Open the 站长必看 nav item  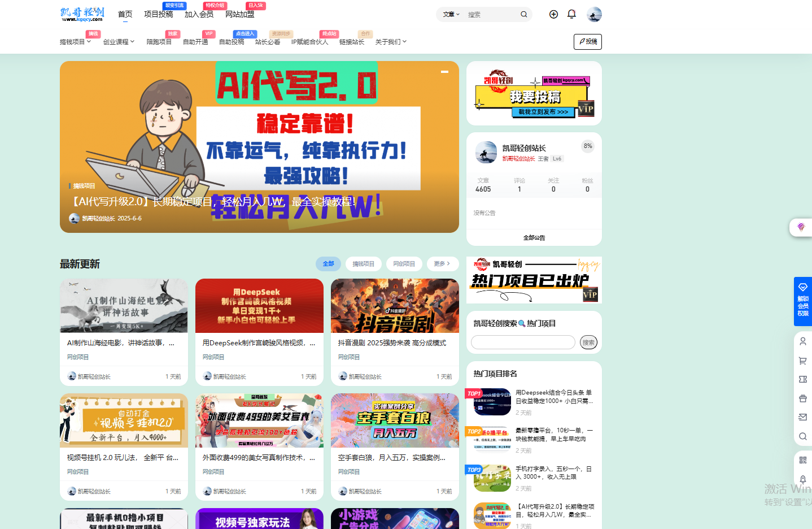click(x=268, y=42)
